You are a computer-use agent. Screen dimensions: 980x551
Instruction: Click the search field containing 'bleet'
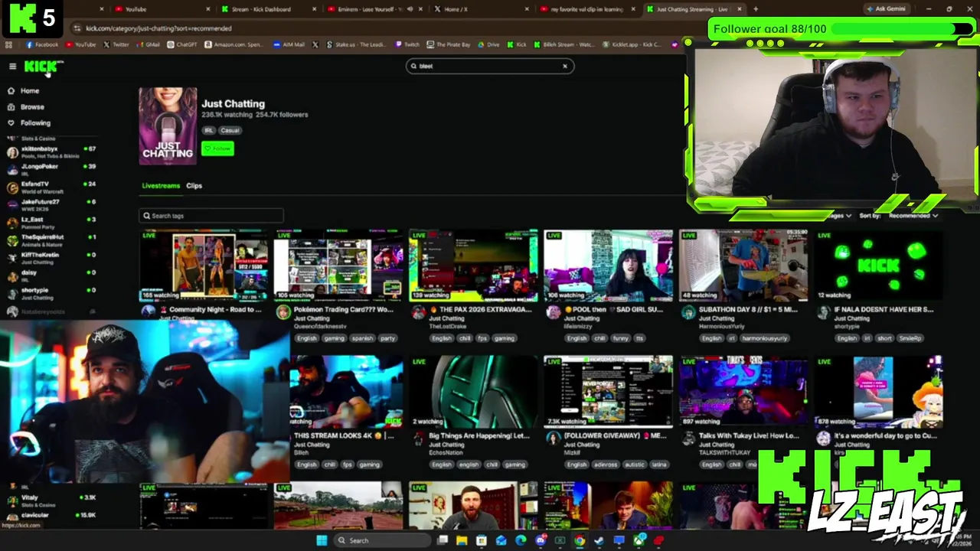point(488,66)
